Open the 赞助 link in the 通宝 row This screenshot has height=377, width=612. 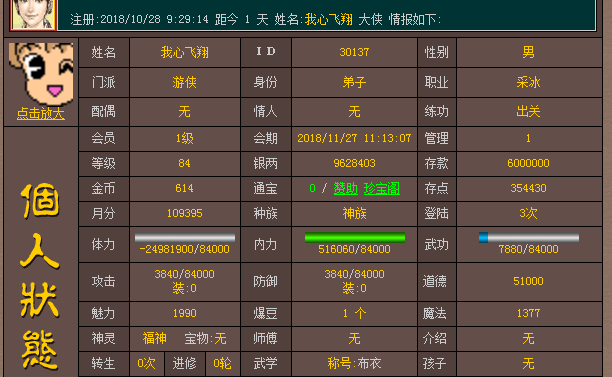click(x=345, y=188)
